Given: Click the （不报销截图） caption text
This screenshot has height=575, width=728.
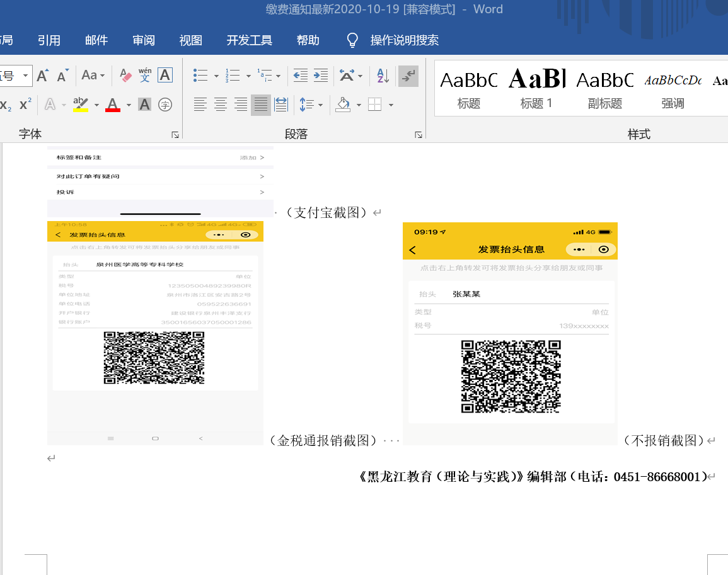Looking at the screenshot, I should click(x=664, y=440).
